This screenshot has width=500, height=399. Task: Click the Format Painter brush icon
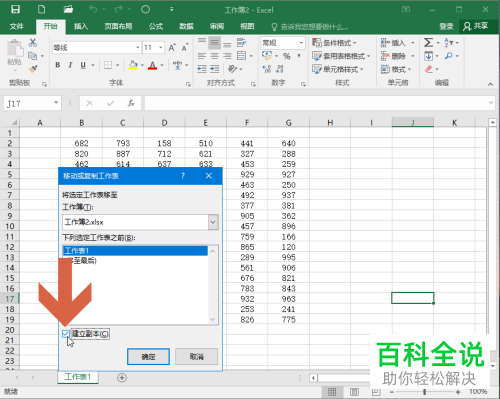33,69
